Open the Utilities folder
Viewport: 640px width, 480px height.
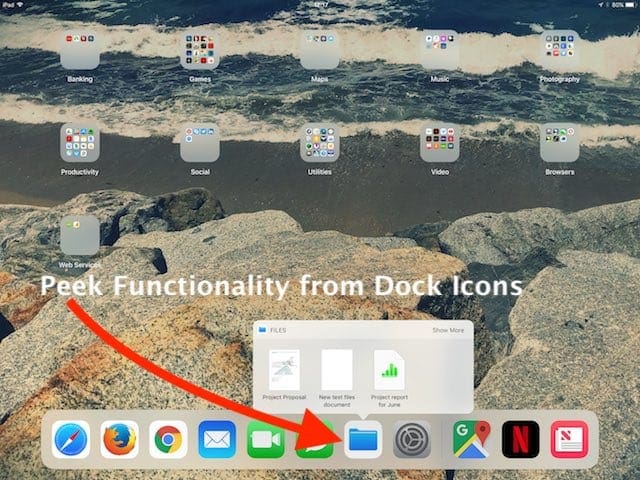(x=320, y=143)
